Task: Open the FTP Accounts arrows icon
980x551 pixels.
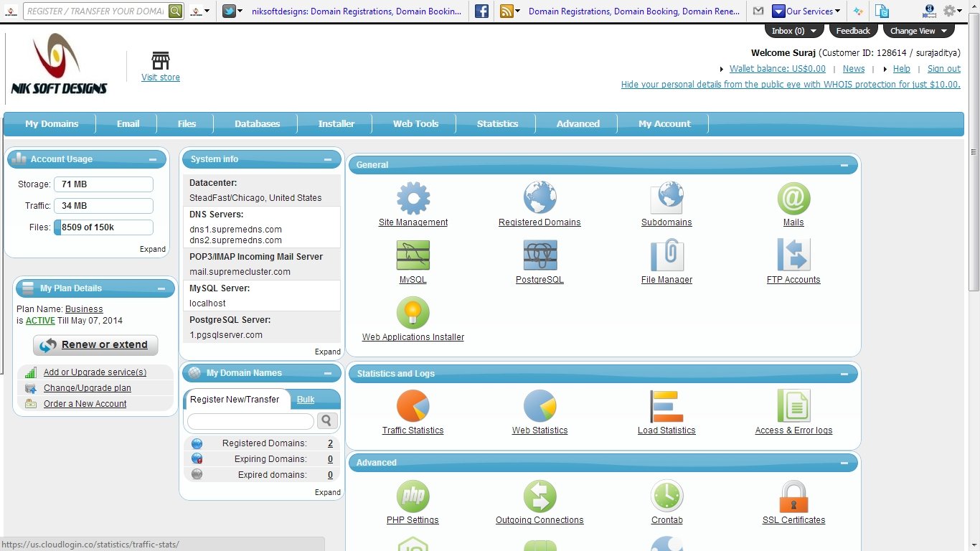Action: (x=793, y=255)
